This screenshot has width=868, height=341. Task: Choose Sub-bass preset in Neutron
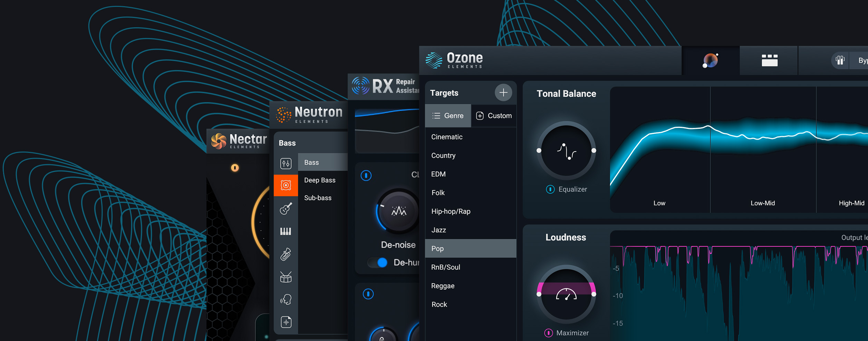coord(323,198)
